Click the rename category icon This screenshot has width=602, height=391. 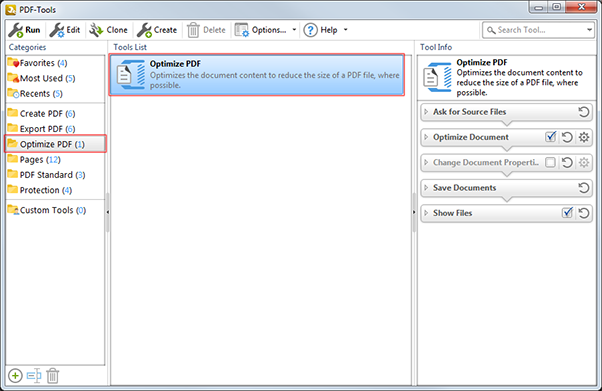(34, 375)
